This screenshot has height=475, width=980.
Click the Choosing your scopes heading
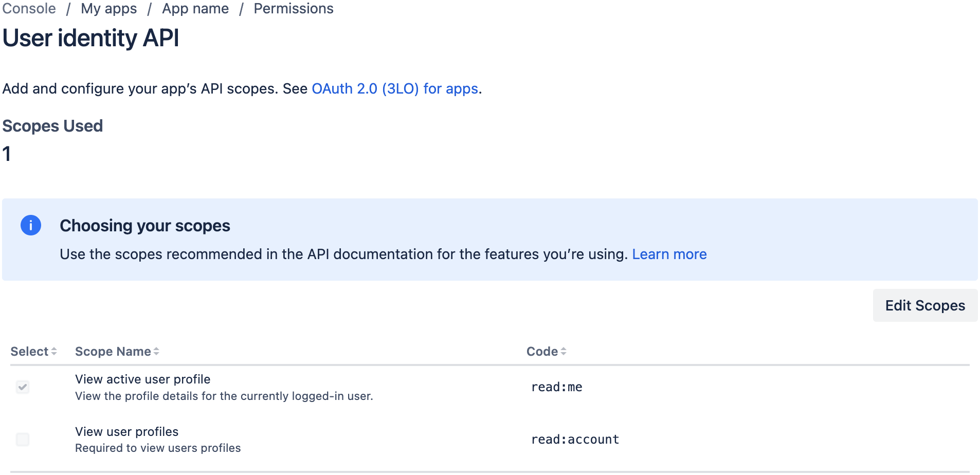145,226
